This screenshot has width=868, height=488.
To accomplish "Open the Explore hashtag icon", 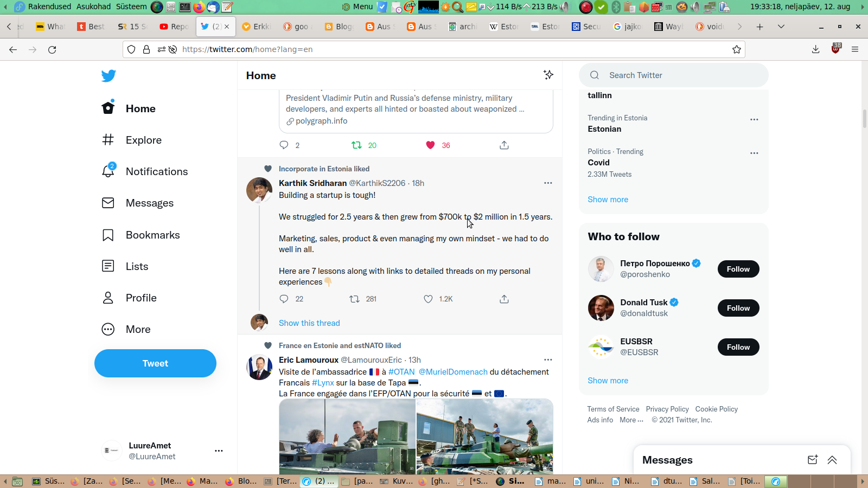I will [108, 140].
